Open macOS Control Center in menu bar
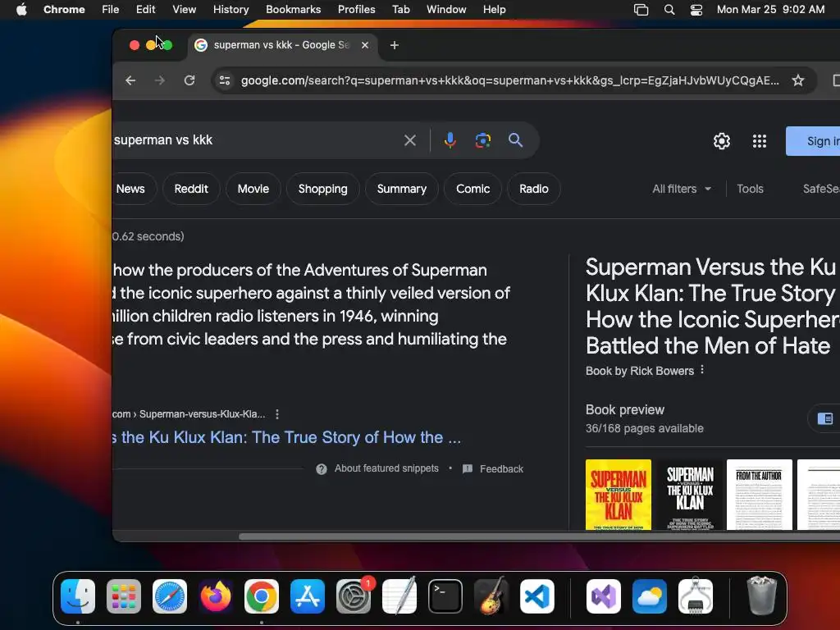840x630 pixels. pos(696,10)
